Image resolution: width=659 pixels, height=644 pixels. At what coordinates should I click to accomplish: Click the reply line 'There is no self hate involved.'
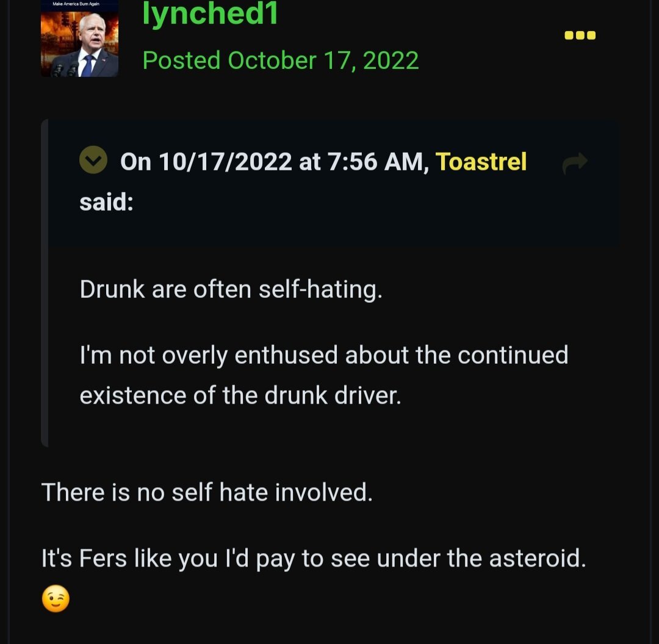(206, 492)
